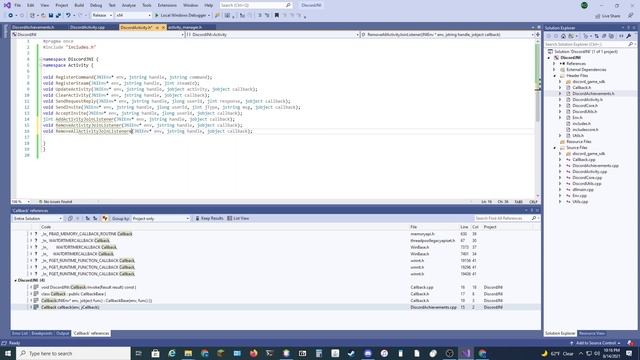Open the Build menu
640x360 pixels.
coord(79,5)
